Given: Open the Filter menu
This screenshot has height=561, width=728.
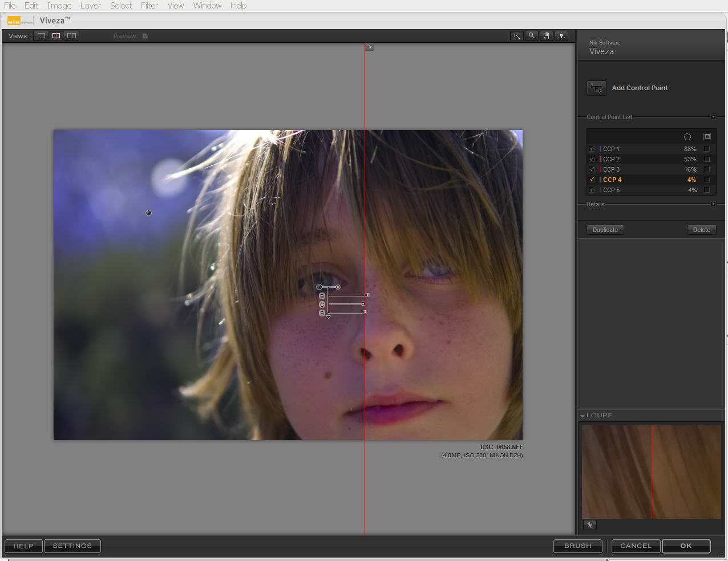Looking at the screenshot, I should (149, 6).
